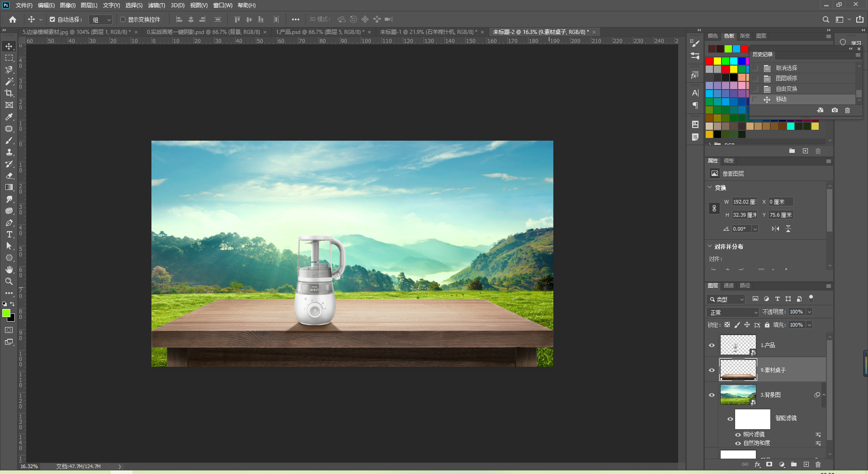Add layer style with the fx icon
The image size is (868, 474).
(x=758, y=465)
